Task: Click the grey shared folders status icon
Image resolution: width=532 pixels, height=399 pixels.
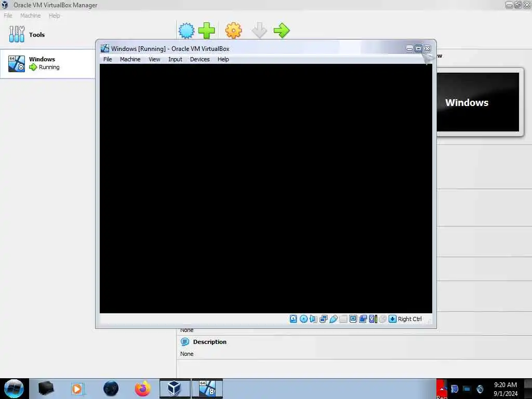Action: tap(343, 318)
